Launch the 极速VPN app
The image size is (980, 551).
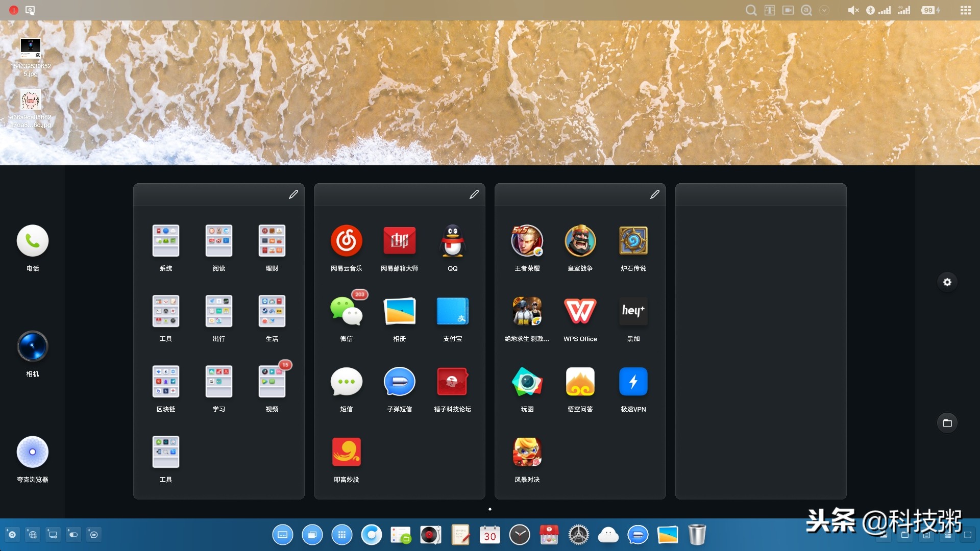633,382
